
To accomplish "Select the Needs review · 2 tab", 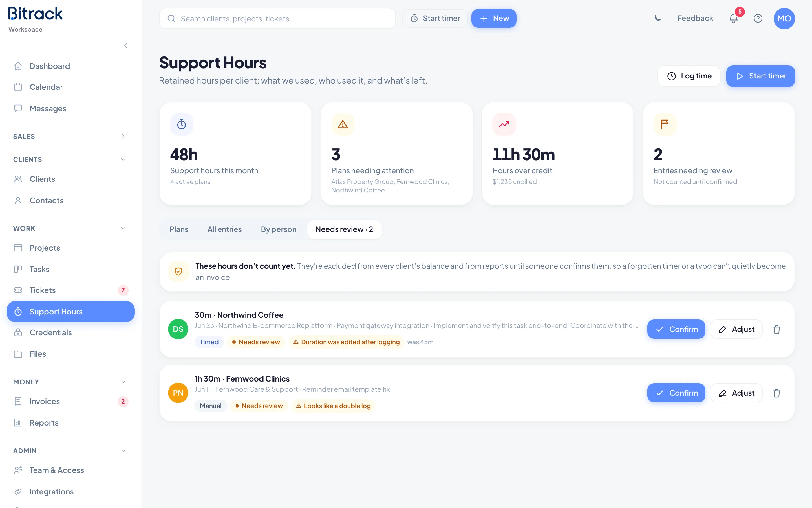I will tap(344, 229).
